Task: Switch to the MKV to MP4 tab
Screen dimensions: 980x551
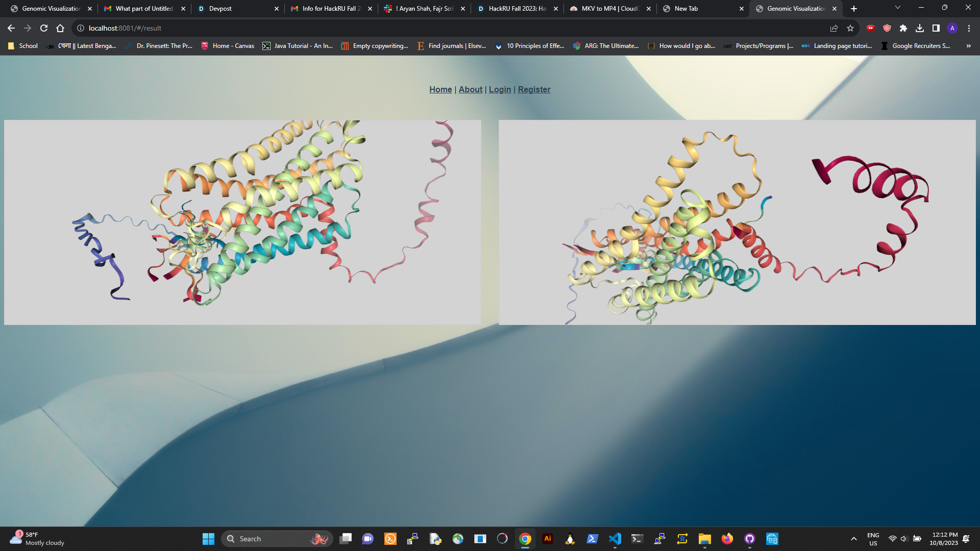Action: (610, 9)
